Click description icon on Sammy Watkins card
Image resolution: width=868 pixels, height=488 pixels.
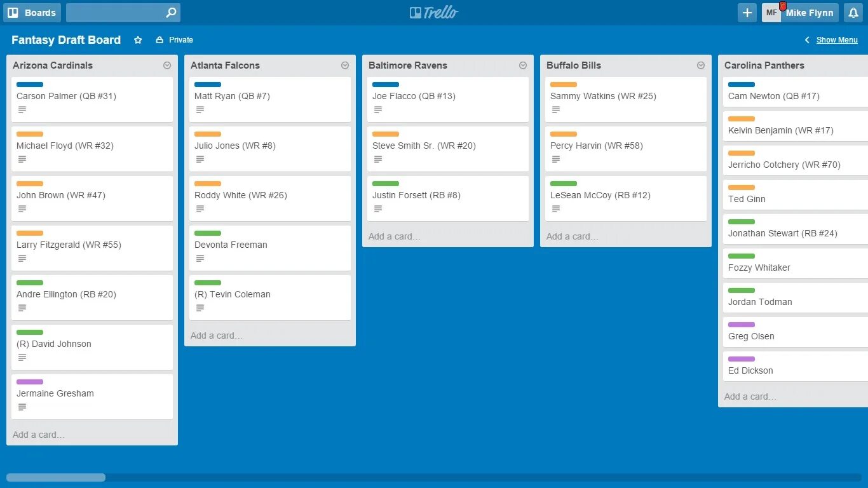pos(556,110)
